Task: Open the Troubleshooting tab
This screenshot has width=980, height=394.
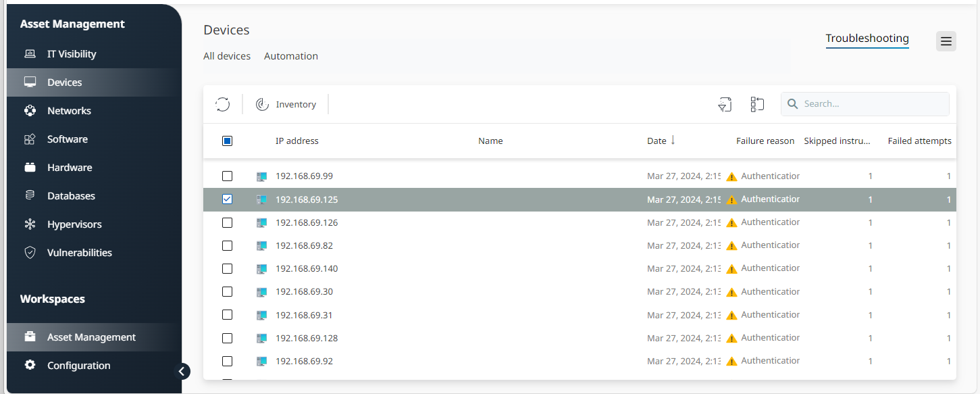Action: pos(867,39)
